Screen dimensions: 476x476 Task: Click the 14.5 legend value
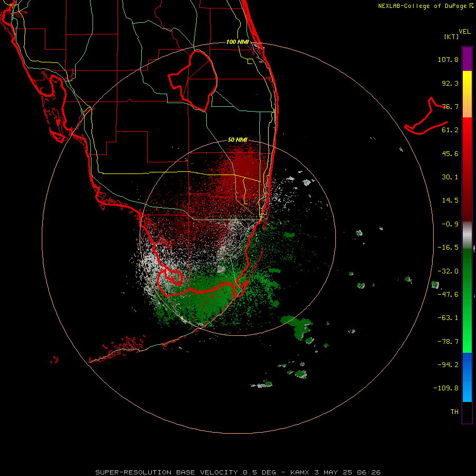[450, 200]
